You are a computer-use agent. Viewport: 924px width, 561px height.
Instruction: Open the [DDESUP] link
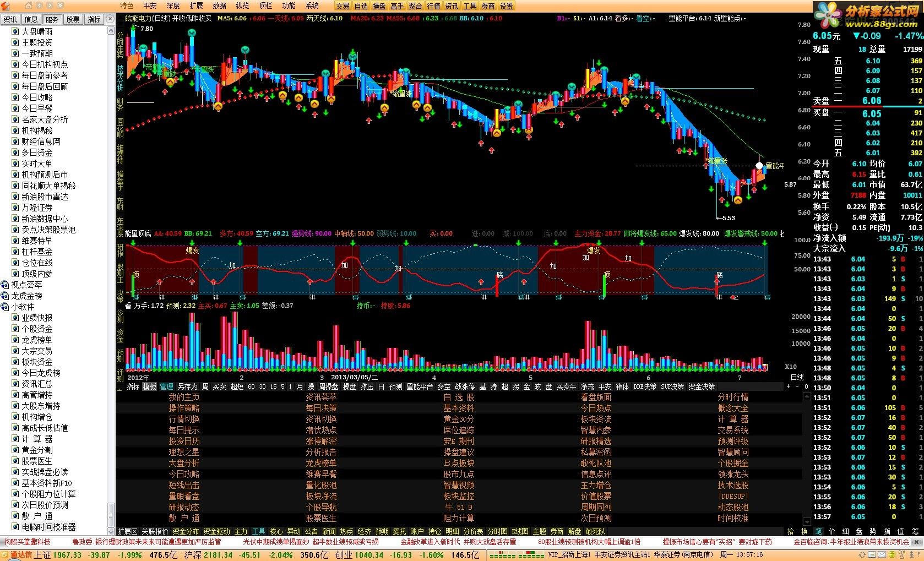pos(733,496)
